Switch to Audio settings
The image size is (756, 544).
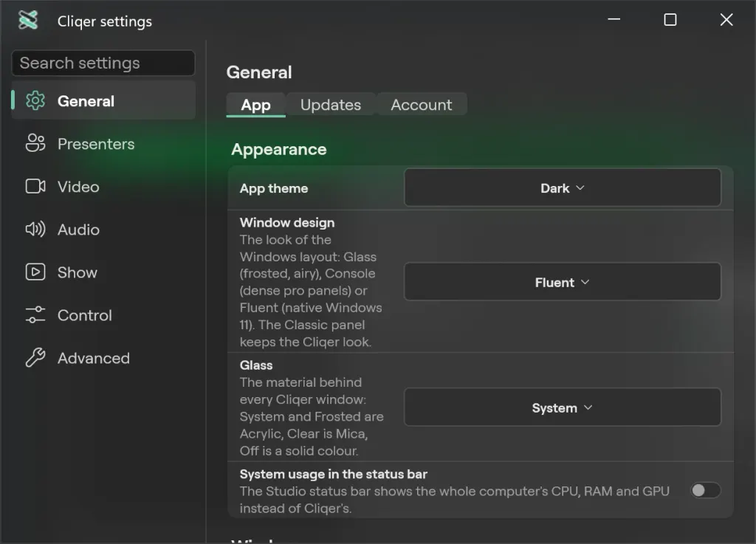[x=103, y=230]
